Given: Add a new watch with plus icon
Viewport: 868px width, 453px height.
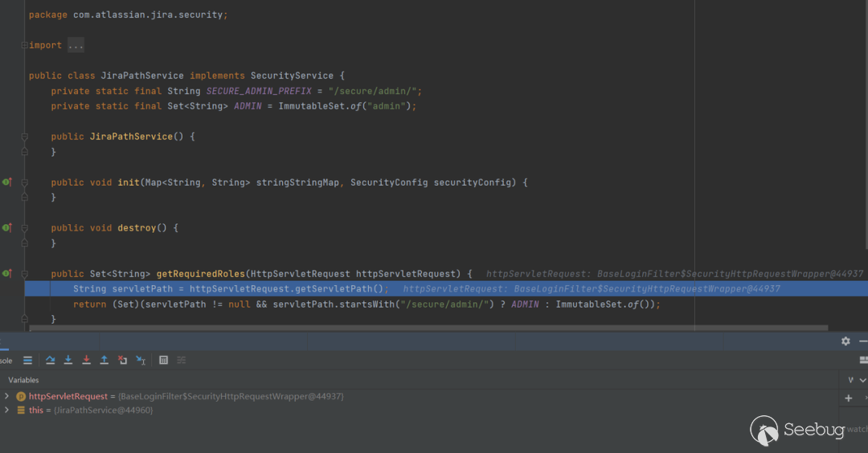Looking at the screenshot, I should [x=849, y=398].
